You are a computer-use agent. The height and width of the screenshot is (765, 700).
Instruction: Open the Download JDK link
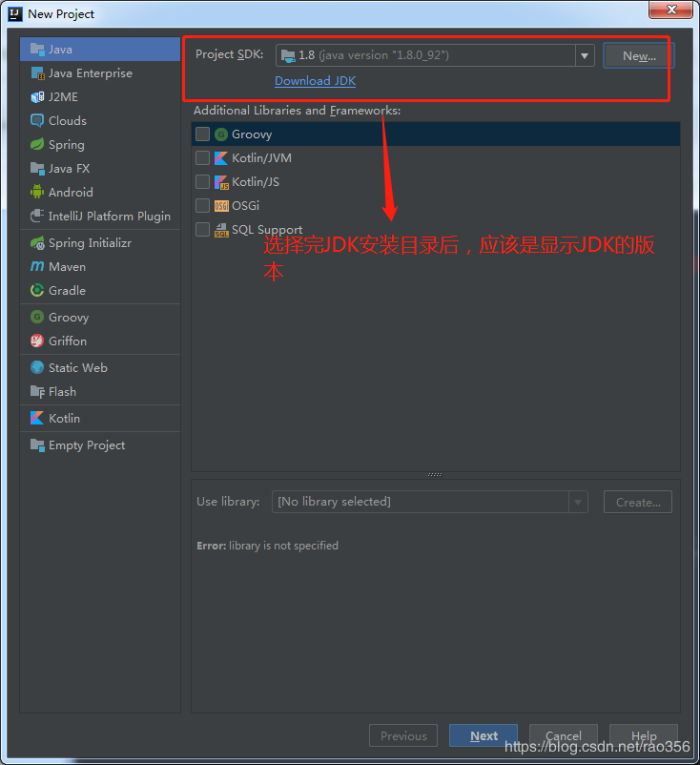[315, 81]
